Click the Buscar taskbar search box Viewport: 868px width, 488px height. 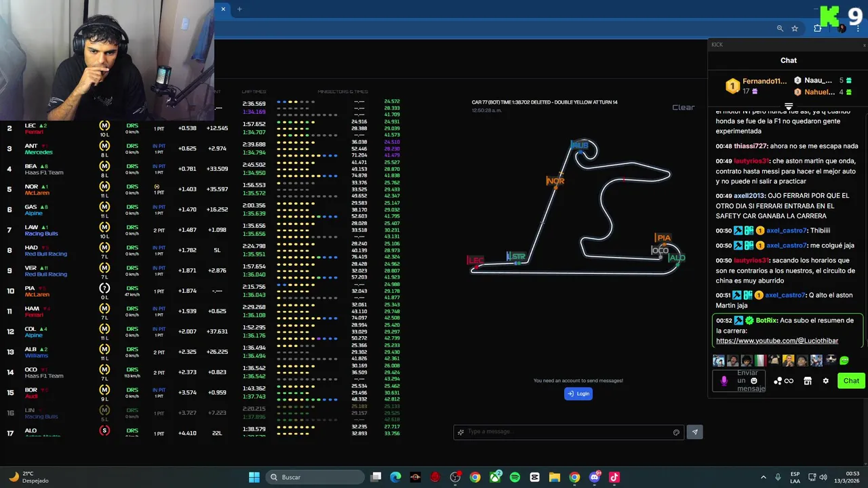point(314,477)
